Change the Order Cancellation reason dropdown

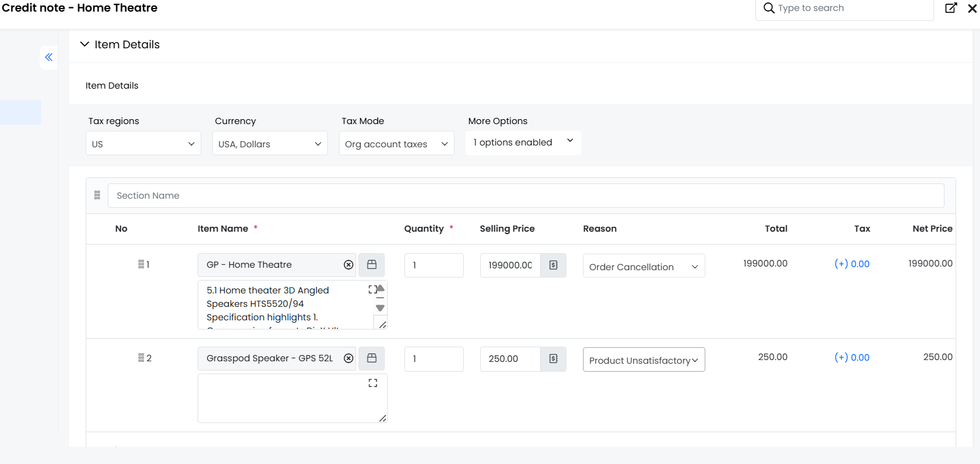(x=644, y=267)
